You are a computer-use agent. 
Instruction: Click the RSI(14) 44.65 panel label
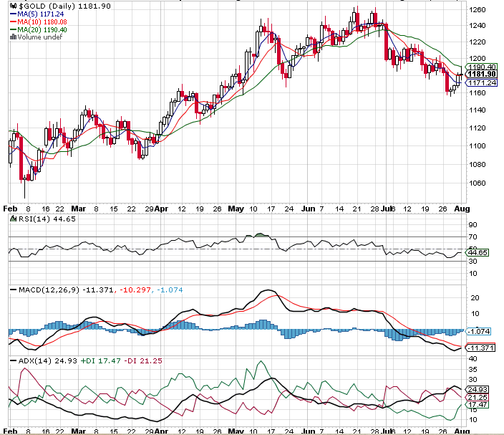click(x=47, y=219)
